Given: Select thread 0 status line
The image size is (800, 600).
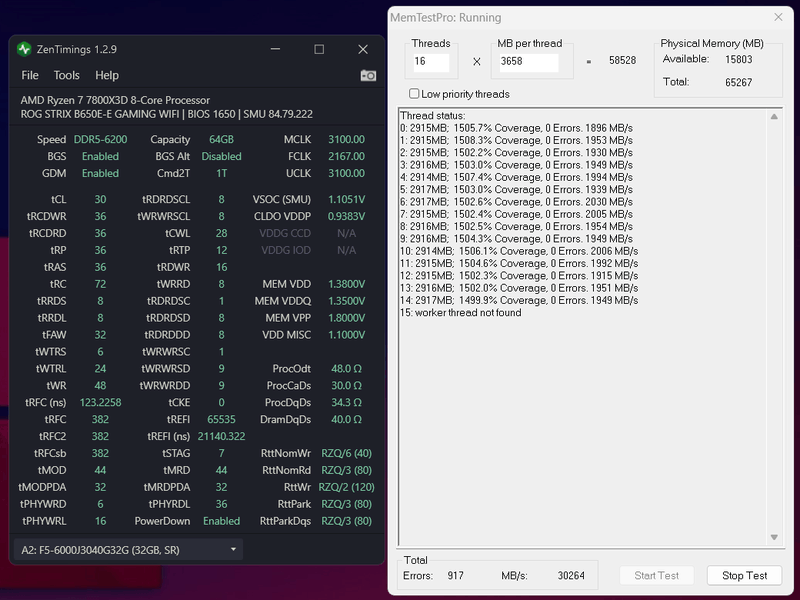Looking at the screenshot, I should (x=516, y=128).
